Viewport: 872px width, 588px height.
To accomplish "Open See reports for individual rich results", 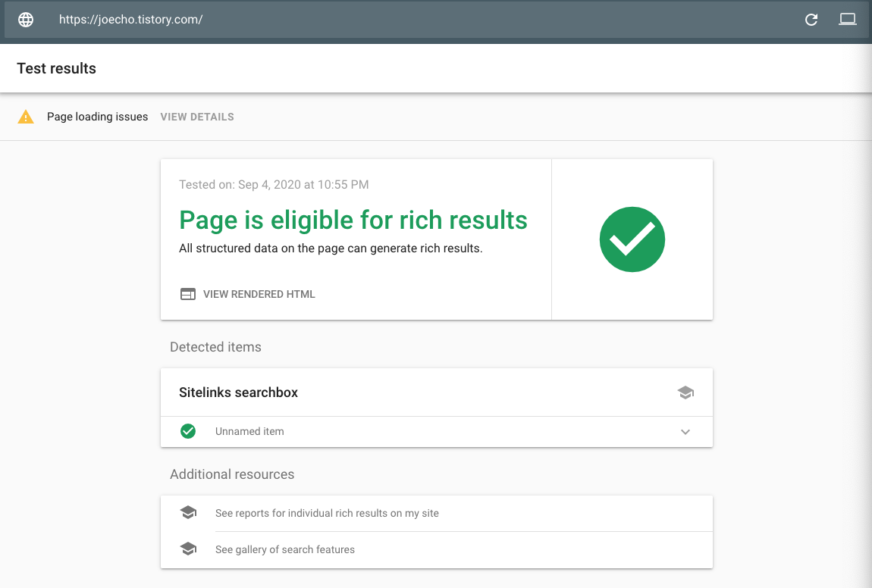I will pos(327,513).
